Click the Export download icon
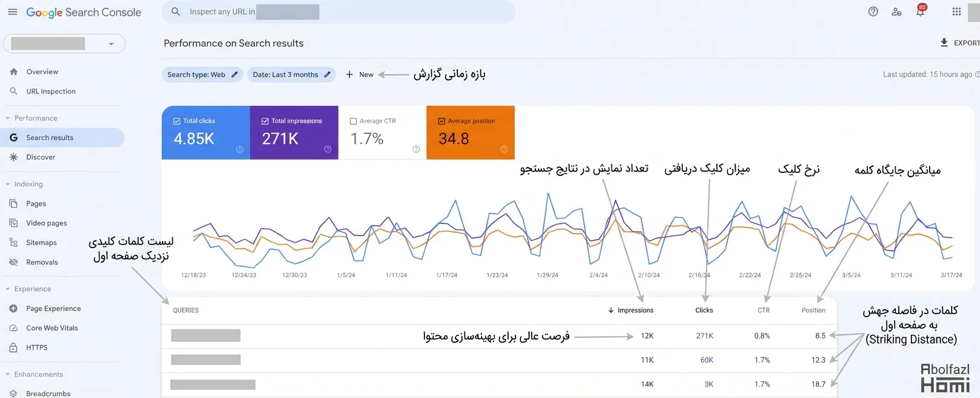The image size is (980, 398). click(944, 42)
